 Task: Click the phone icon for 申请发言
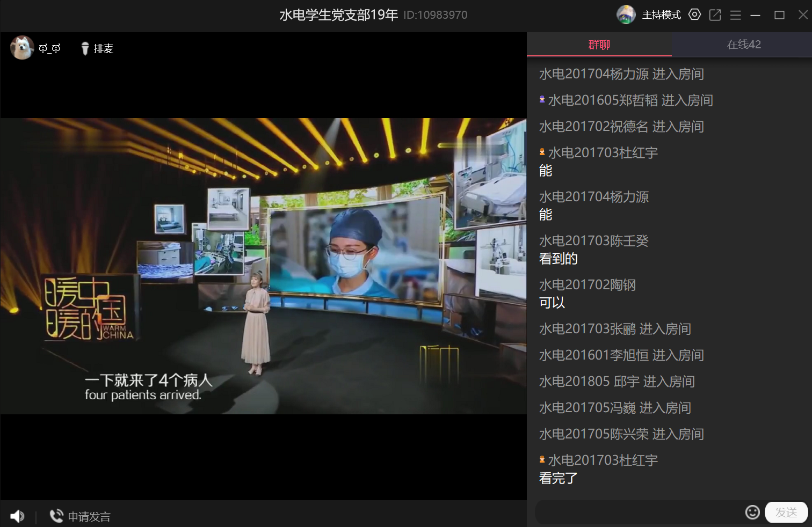point(56,516)
